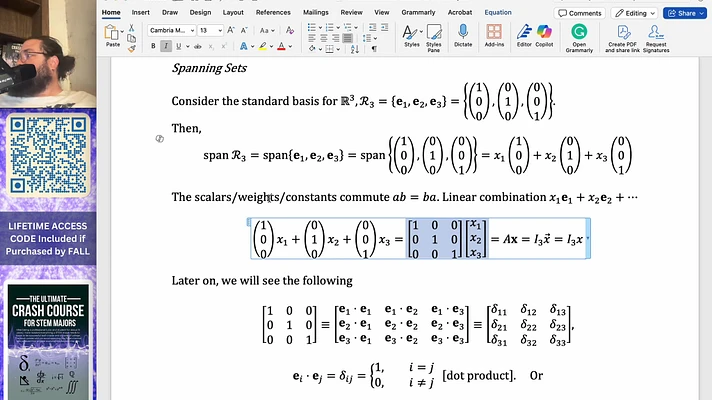Decrease paragraph indent
Screen dimensions: 712x400
point(372,28)
